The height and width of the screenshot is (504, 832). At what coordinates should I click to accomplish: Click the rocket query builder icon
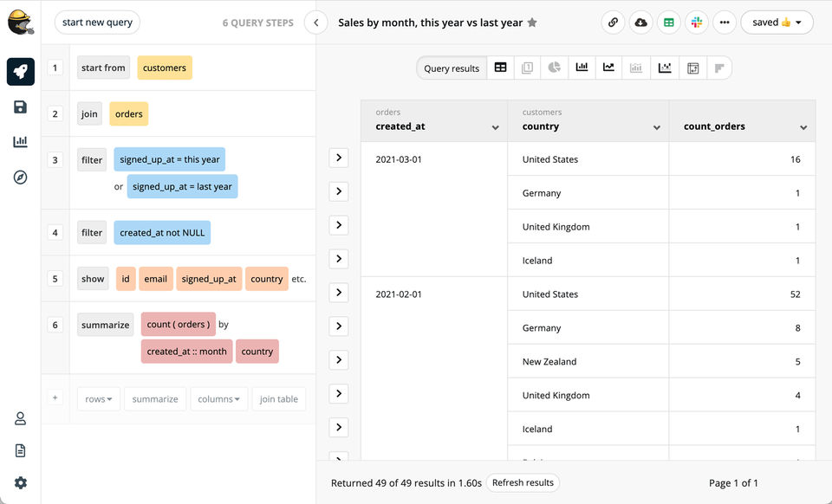point(21,72)
